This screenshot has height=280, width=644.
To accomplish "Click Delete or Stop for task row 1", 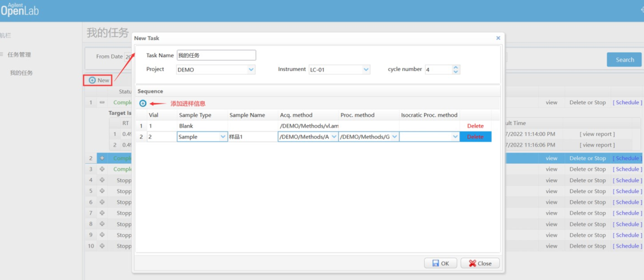I will (588, 102).
